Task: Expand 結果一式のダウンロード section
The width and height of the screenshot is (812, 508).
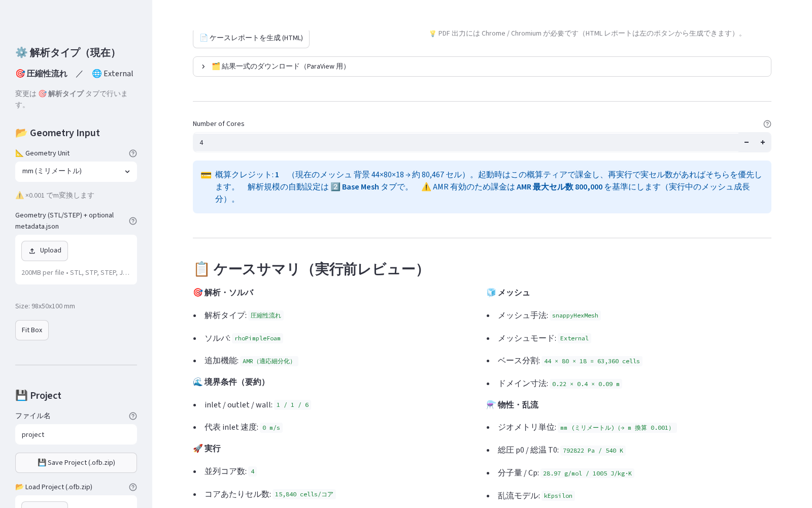Action: pos(482,67)
